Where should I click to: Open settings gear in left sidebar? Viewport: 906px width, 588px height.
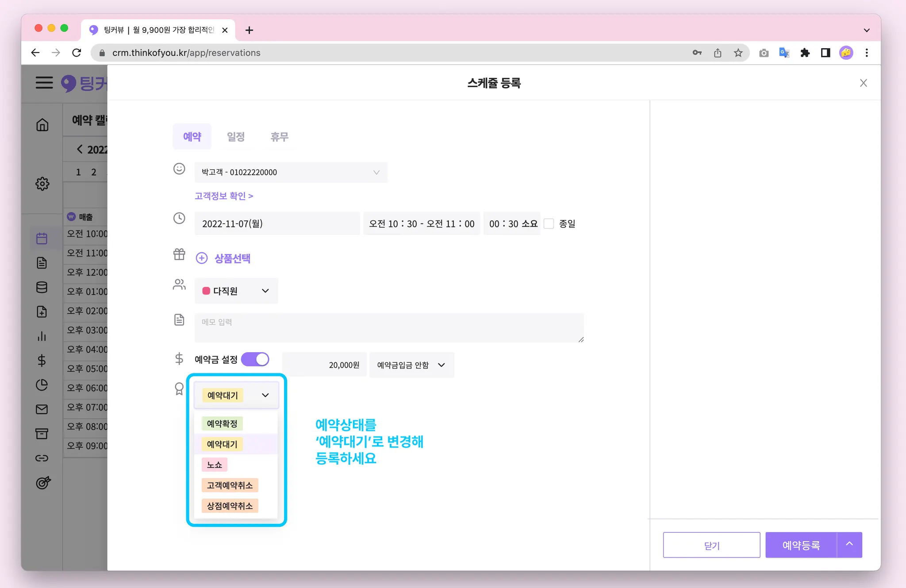pyautogui.click(x=42, y=184)
